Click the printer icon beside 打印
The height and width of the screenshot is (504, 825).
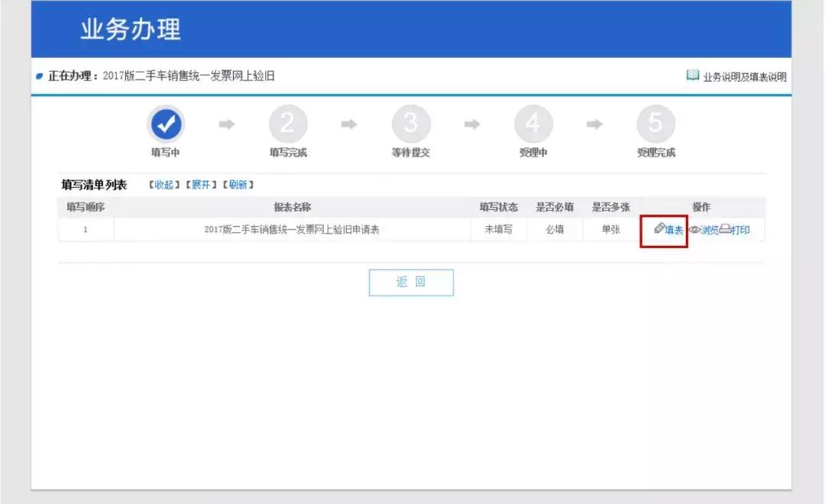tap(726, 228)
